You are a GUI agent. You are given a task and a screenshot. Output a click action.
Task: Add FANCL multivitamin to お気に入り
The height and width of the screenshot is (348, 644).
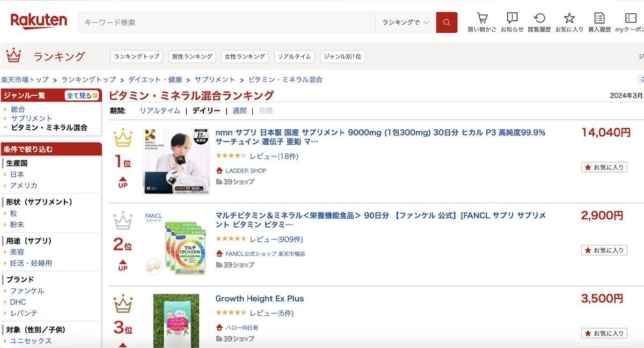click(604, 250)
